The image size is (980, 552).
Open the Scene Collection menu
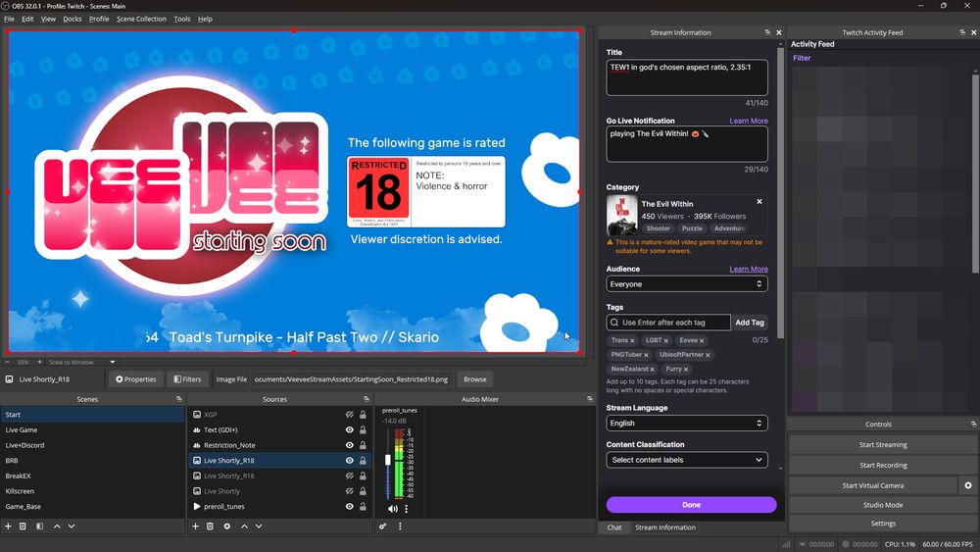coord(141,19)
